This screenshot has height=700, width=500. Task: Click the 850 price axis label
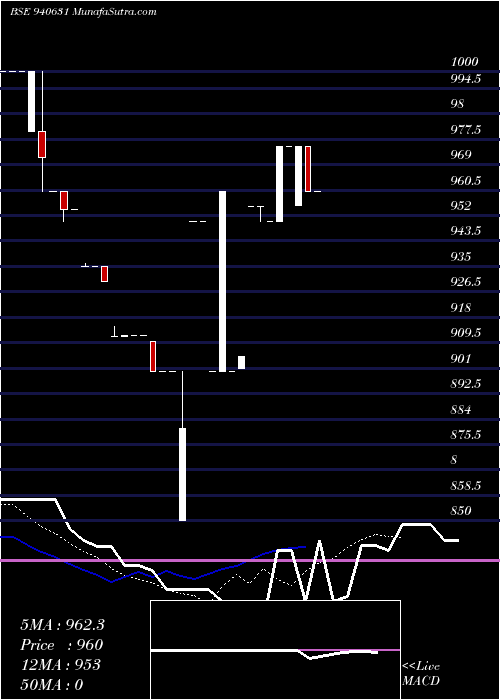click(461, 511)
